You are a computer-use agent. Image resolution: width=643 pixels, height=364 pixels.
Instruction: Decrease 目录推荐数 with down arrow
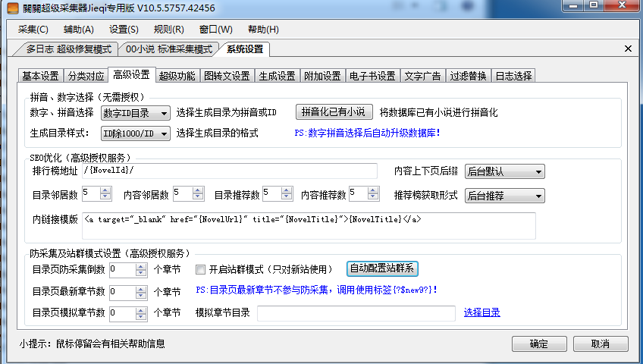pos(287,197)
